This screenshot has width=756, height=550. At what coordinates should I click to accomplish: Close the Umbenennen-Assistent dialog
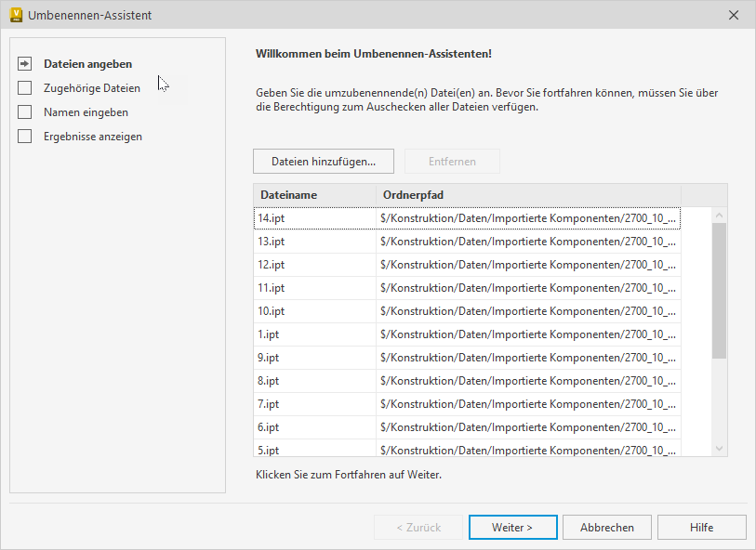pyautogui.click(x=734, y=16)
